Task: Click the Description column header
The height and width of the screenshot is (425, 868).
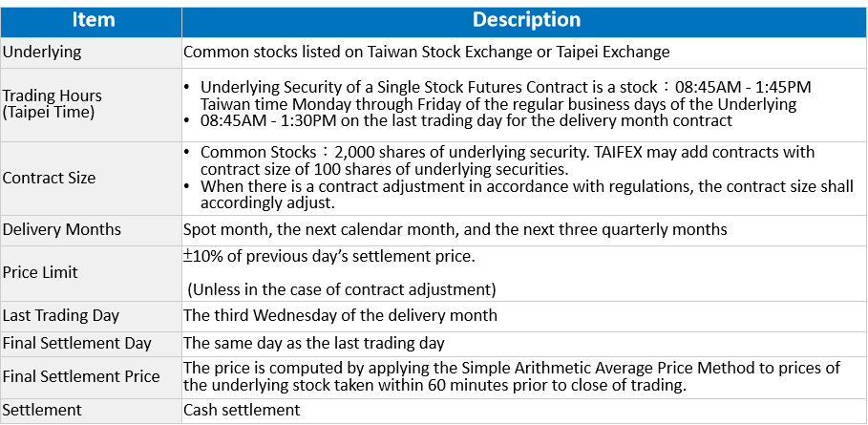Action: coord(524,21)
